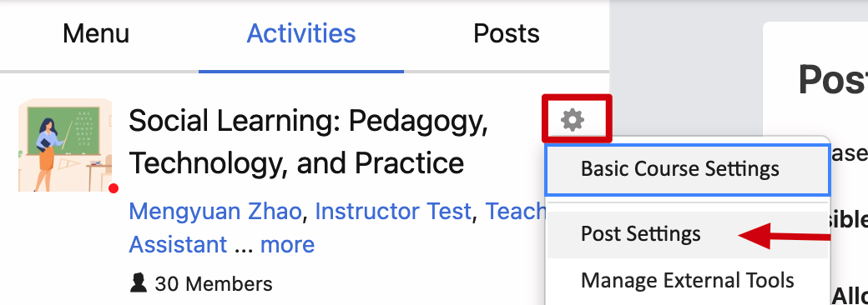Choose Basic Course Settings from dropdown
The width and height of the screenshot is (868, 305).
coord(687,169)
